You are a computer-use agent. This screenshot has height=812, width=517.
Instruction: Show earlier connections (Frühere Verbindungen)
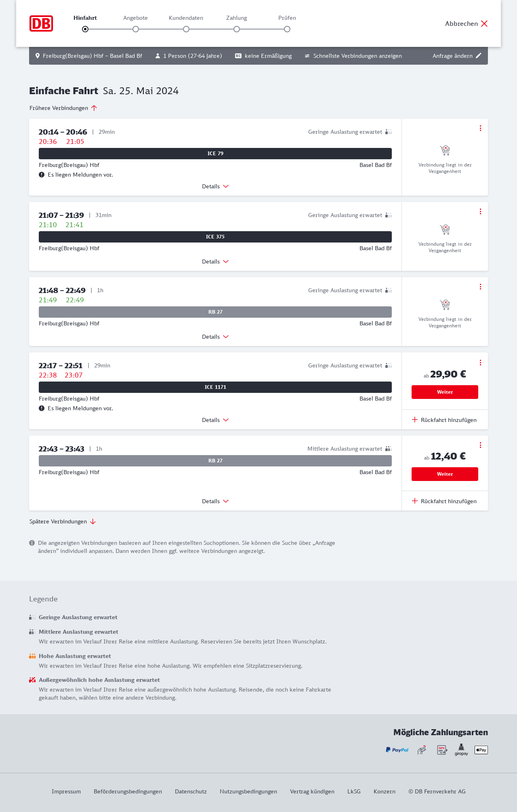63,108
